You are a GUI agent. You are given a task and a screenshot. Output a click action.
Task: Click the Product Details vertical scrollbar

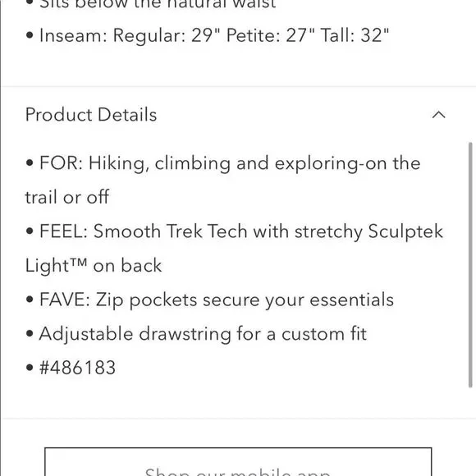tap(470, 265)
